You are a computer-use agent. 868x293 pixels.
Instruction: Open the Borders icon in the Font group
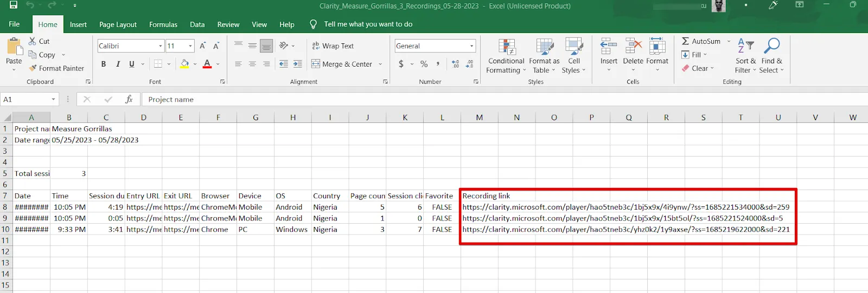[x=158, y=64]
